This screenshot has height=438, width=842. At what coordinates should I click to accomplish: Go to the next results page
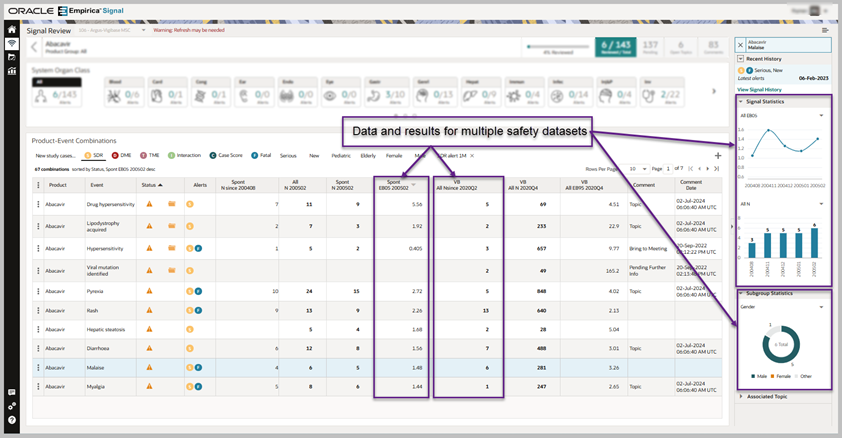[708, 169]
